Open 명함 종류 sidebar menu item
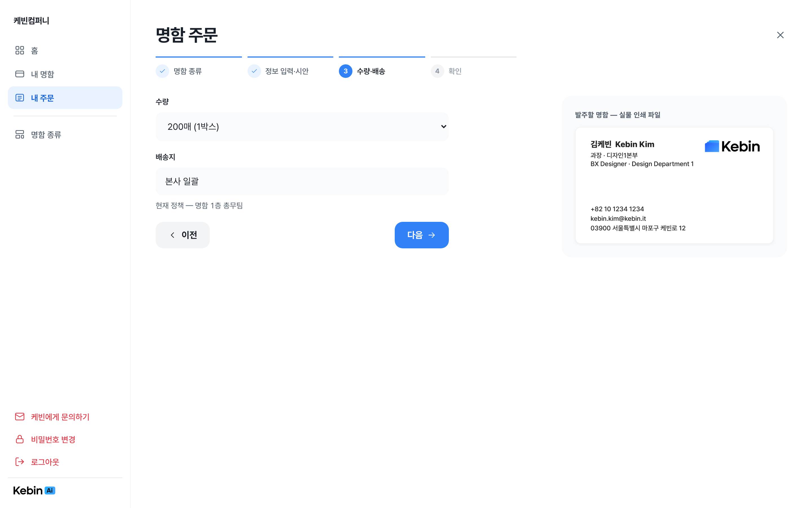The image size is (812, 508). (65, 134)
